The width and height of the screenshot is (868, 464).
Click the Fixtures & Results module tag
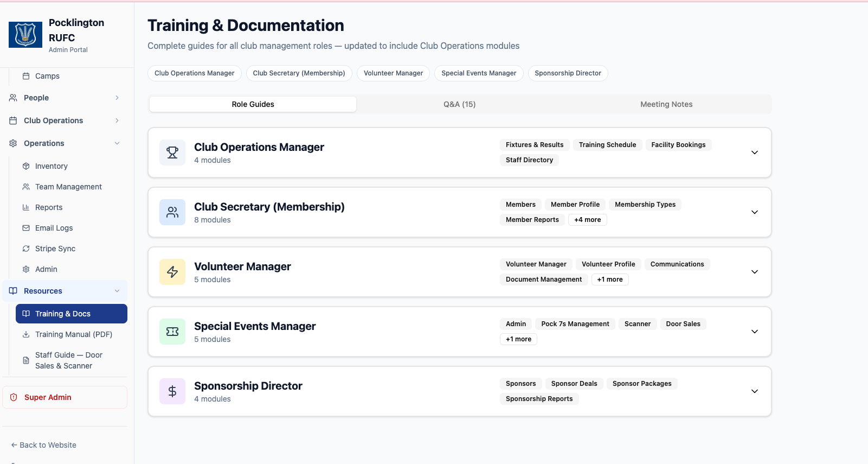(535, 145)
